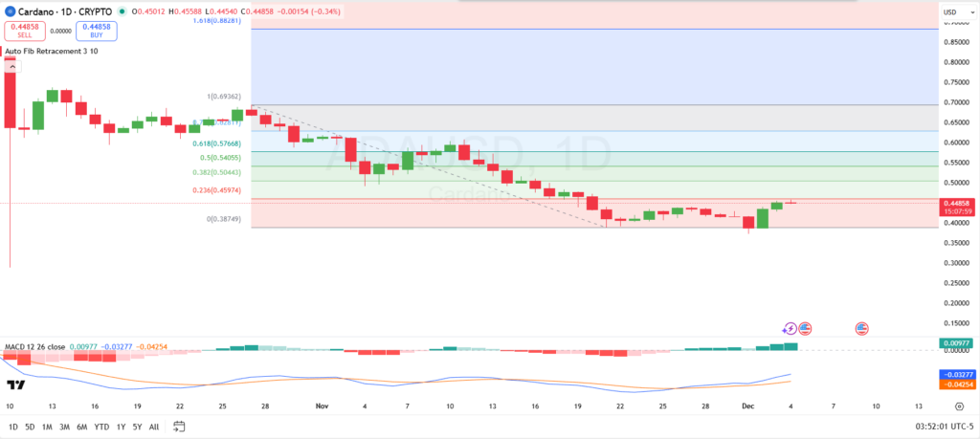
Task: Select the All time range
Action: pyautogui.click(x=154, y=428)
